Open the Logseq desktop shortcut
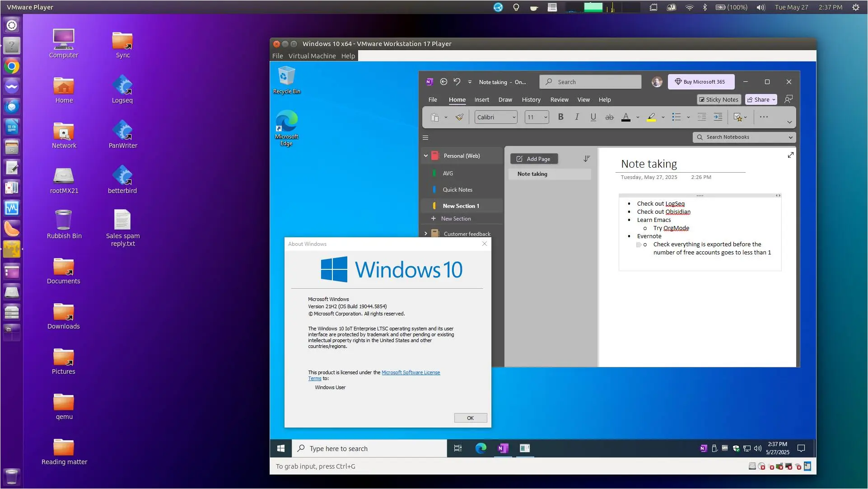 122,89
